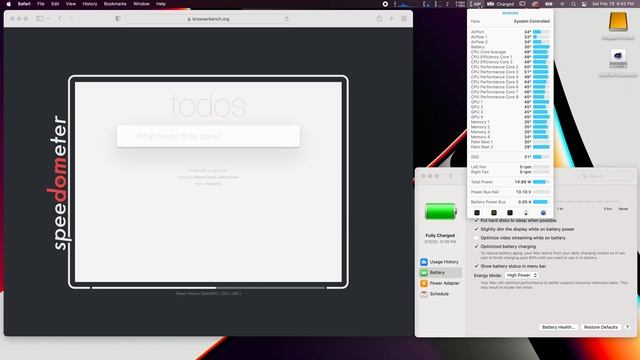Select the 'Power Bus Rail' row
640x360 pixels.
click(510, 192)
